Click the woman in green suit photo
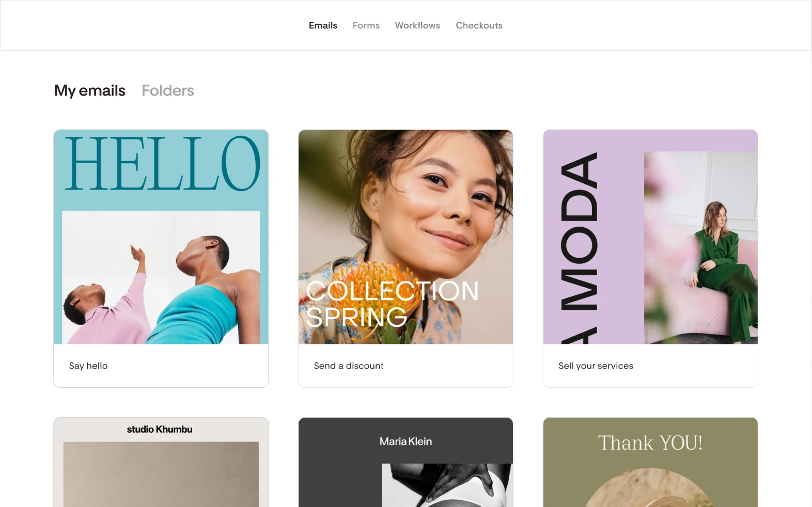 701,248
